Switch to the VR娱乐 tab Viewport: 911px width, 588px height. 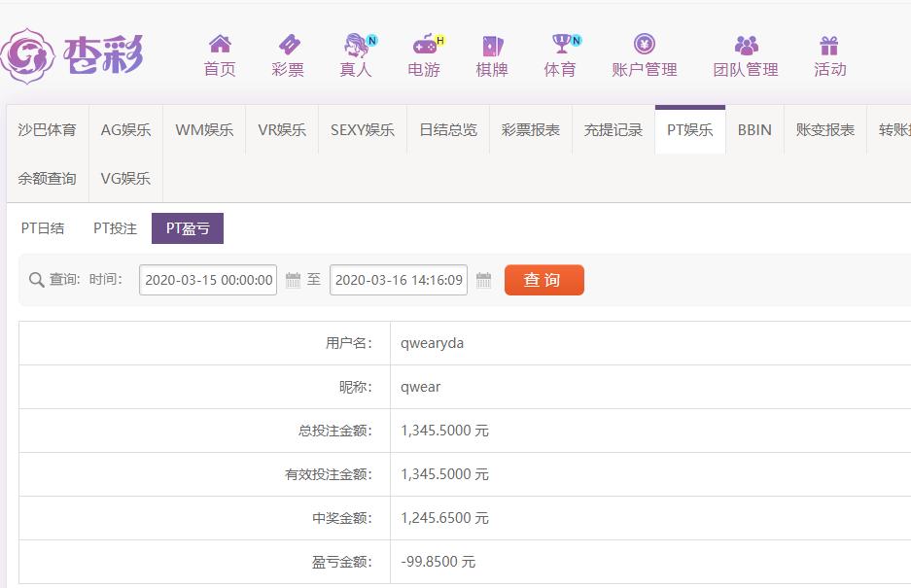pyautogui.click(x=282, y=130)
